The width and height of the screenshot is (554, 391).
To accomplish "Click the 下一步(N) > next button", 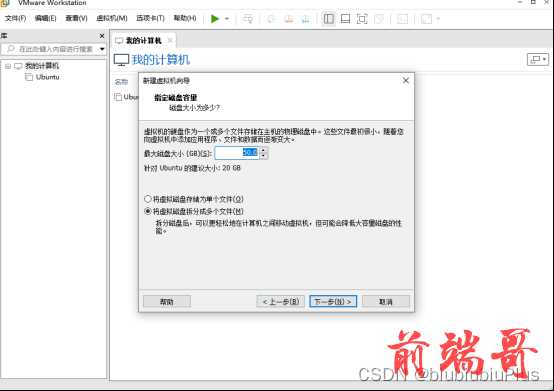I will tap(333, 302).
